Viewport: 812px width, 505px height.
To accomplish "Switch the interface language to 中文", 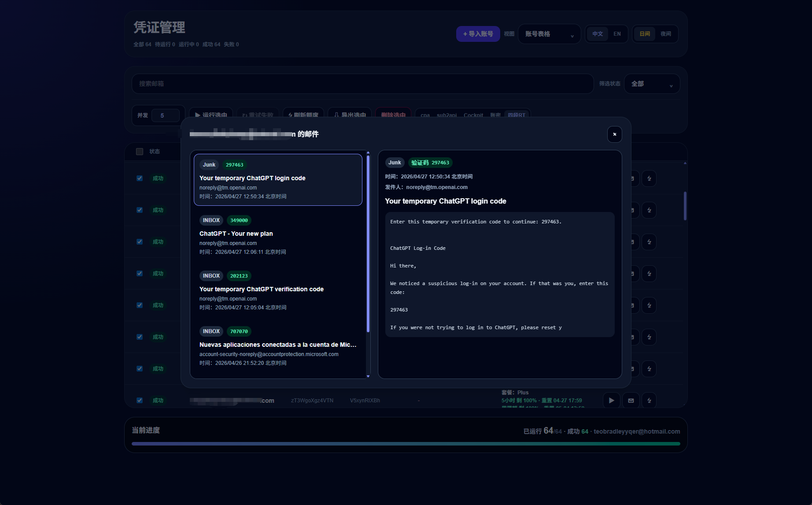I will pos(598,34).
